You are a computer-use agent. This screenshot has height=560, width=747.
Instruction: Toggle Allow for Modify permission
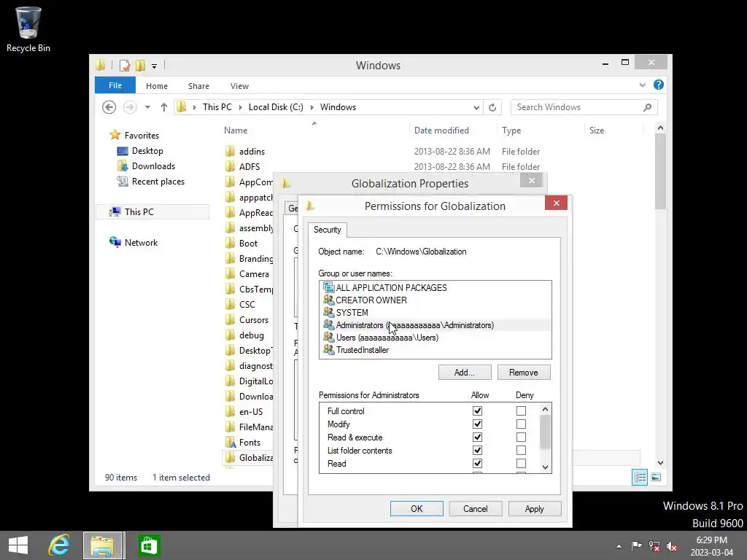[x=477, y=424]
